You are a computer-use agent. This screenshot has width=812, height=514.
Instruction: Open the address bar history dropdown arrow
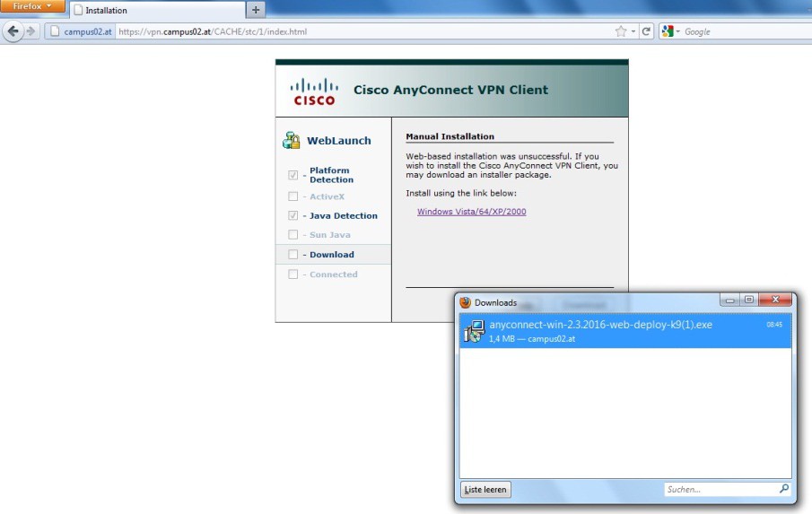[x=633, y=31]
